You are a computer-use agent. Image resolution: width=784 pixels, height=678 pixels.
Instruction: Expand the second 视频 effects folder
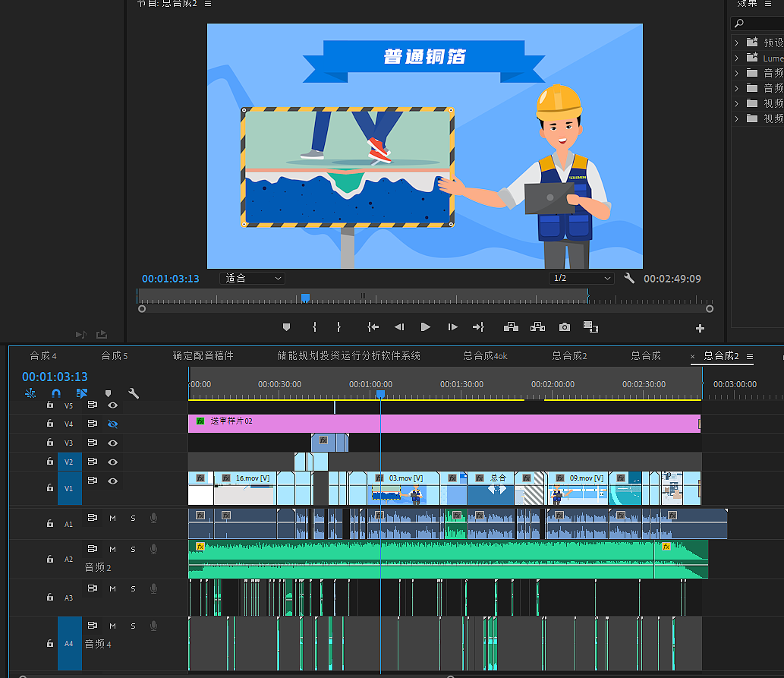pos(736,118)
